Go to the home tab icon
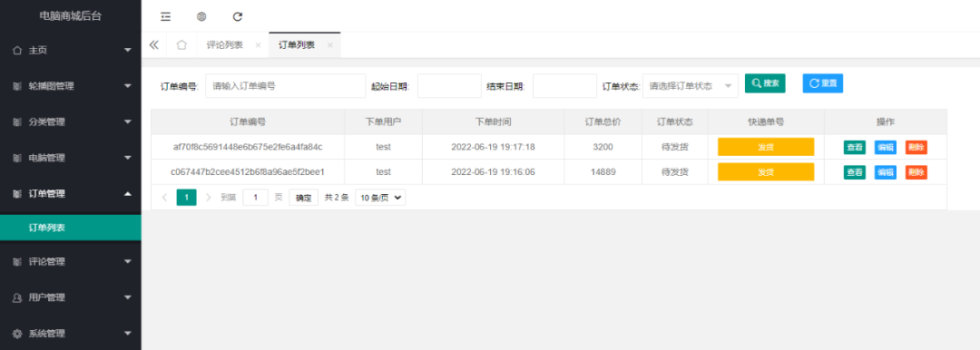The image size is (980, 350). pos(181,45)
